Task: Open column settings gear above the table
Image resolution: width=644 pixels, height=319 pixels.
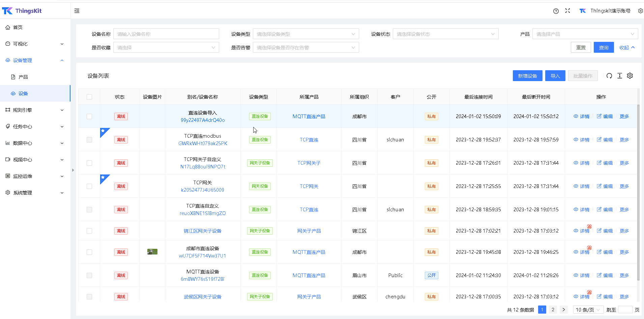Action: pos(630,76)
